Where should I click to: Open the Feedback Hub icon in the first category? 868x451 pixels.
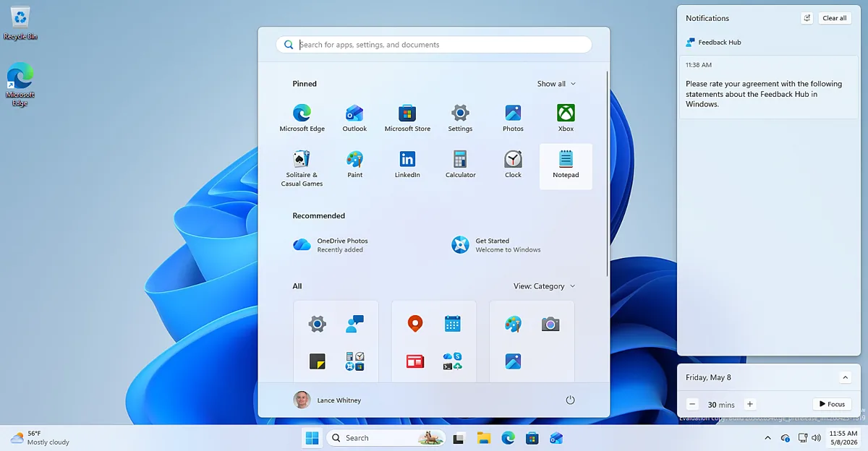[x=354, y=324]
